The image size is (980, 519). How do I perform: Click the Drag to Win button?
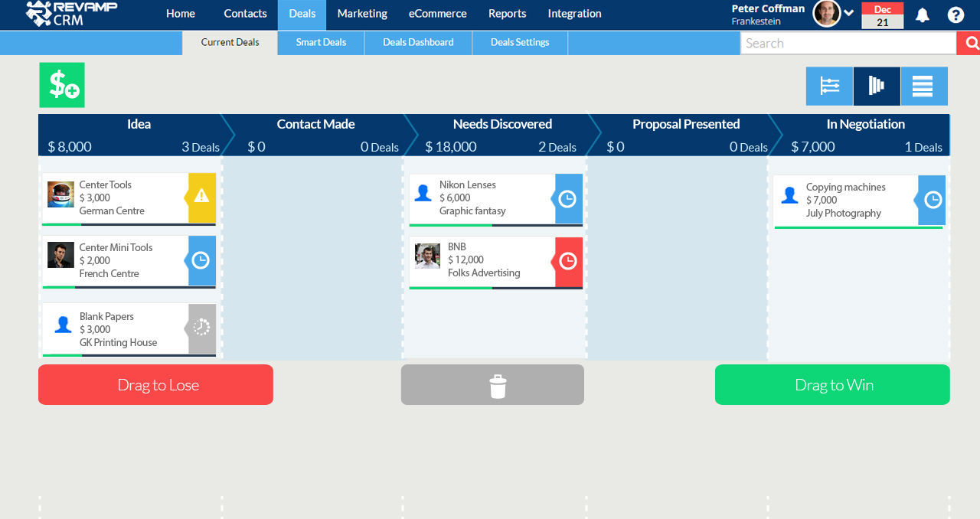(x=832, y=384)
